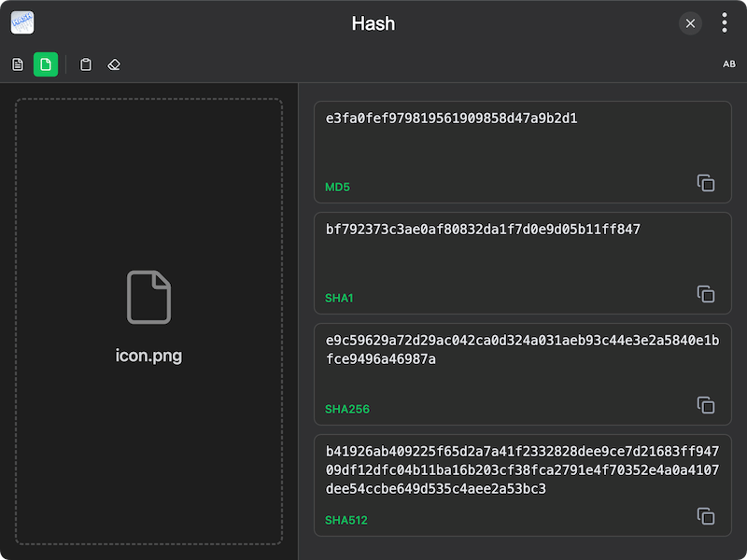Image resolution: width=747 pixels, height=560 pixels.
Task: Click the Hash app logo icon
Action: [22, 23]
